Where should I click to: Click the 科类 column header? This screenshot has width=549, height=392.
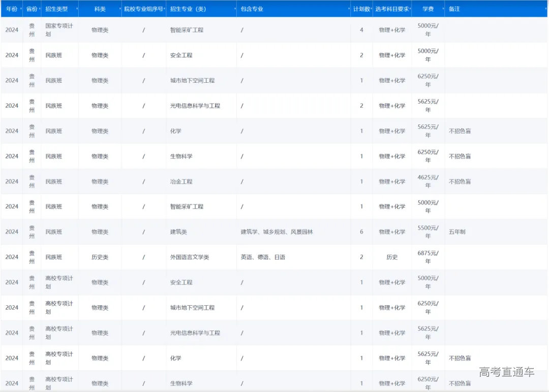(x=100, y=9)
